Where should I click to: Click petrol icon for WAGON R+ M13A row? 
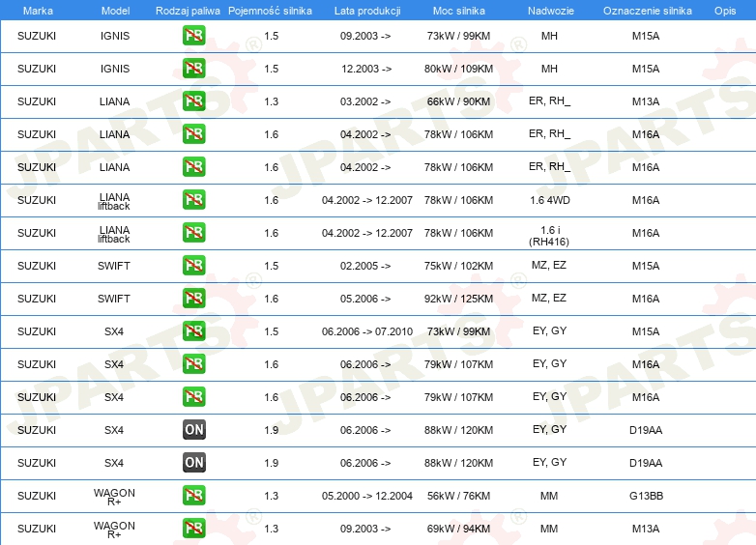(193, 529)
